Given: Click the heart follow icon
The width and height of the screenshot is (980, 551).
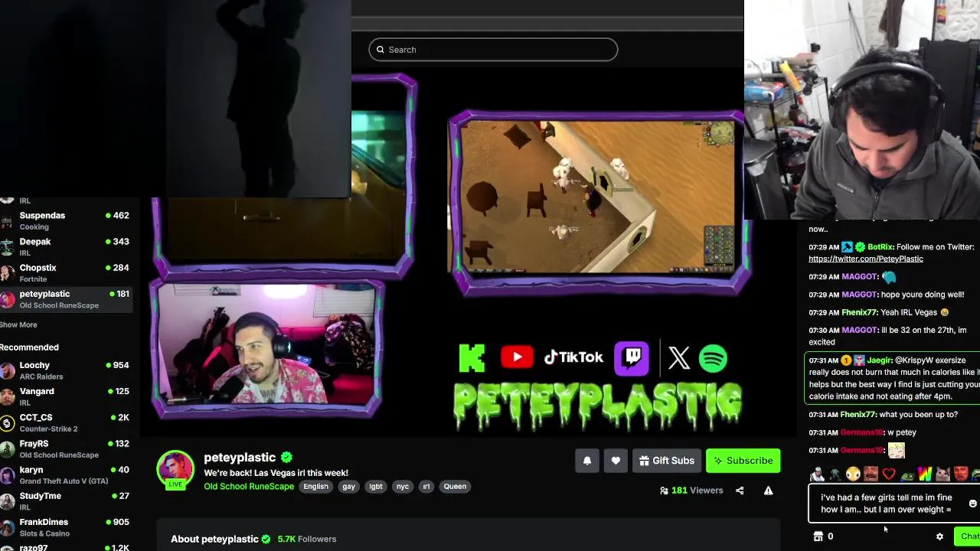Looking at the screenshot, I should tap(616, 461).
